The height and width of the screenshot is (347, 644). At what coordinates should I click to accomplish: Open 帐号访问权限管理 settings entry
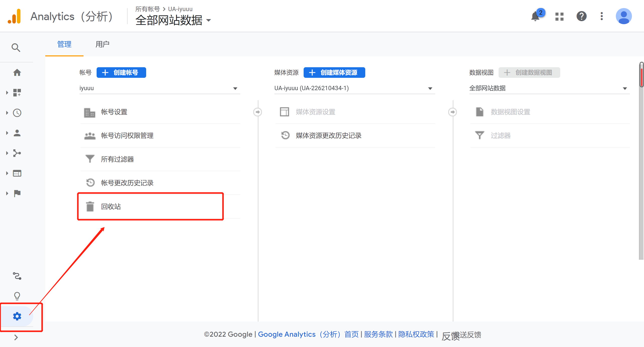tap(127, 135)
